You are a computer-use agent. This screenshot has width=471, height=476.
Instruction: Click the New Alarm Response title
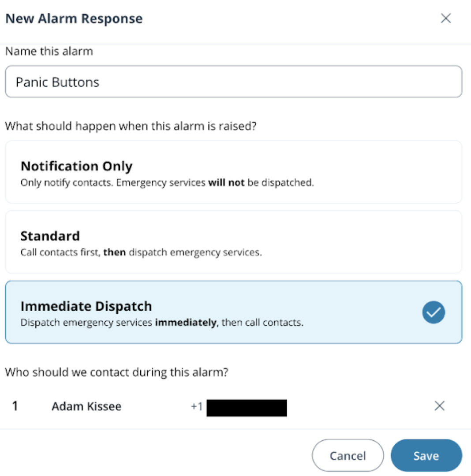[74, 19]
